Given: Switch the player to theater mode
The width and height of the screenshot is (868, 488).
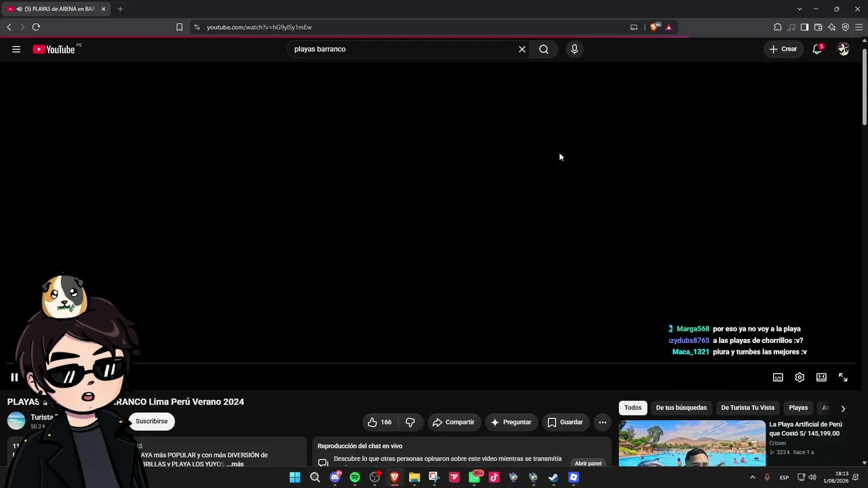Looking at the screenshot, I should click(x=821, y=378).
